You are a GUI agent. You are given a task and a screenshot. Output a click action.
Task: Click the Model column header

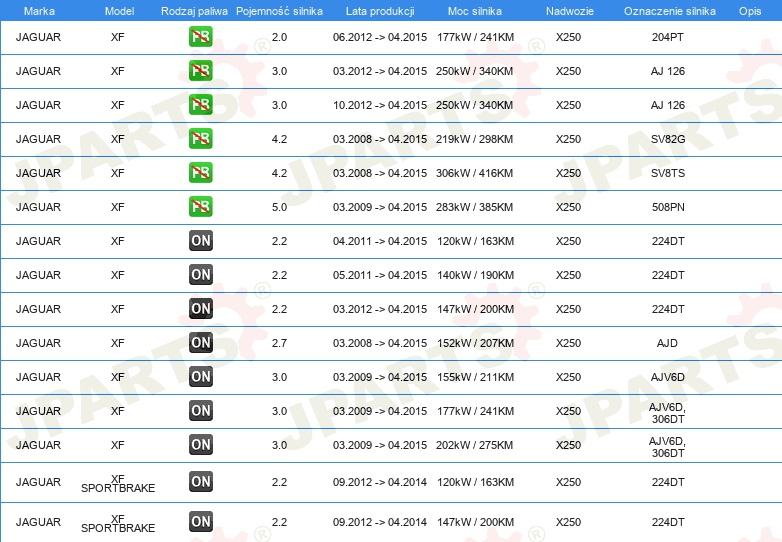point(119,11)
